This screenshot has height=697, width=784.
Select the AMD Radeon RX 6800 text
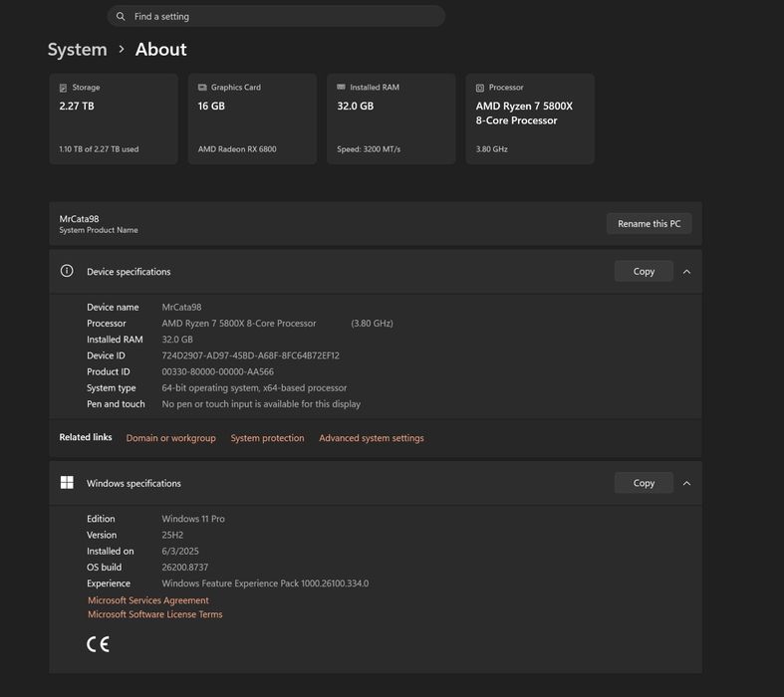[x=237, y=149]
